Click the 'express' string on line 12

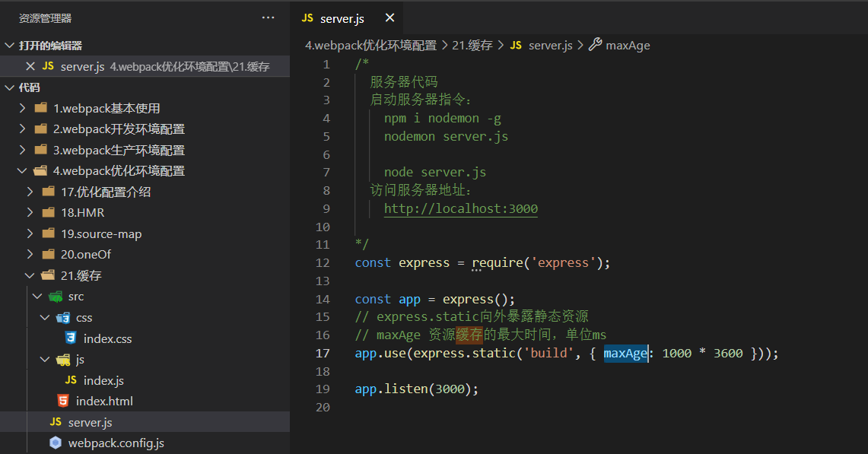coord(563,262)
